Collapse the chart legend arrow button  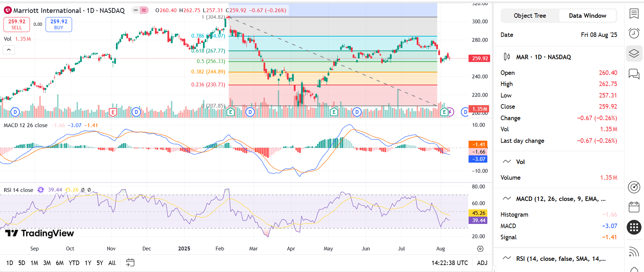pos(9,50)
